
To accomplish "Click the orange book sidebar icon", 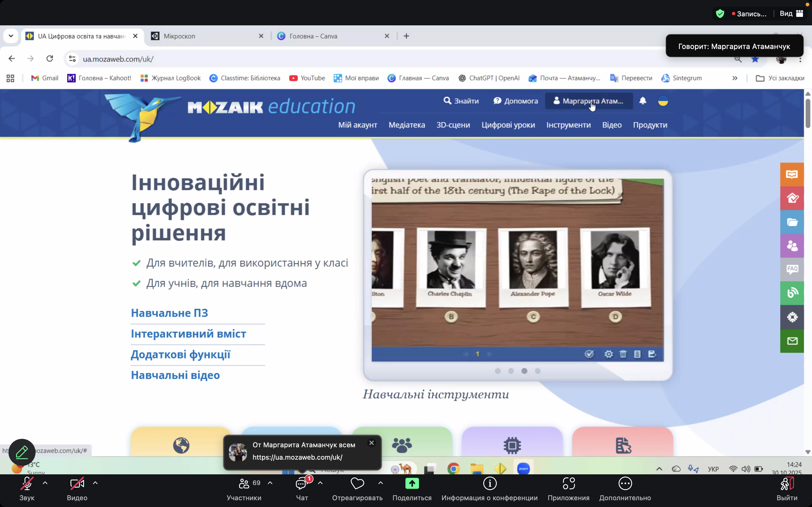I will coord(792,174).
